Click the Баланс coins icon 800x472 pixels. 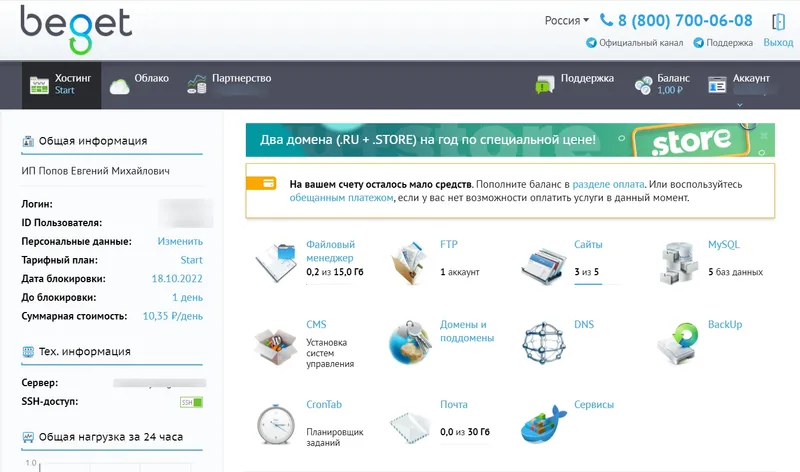pos(643,85)
